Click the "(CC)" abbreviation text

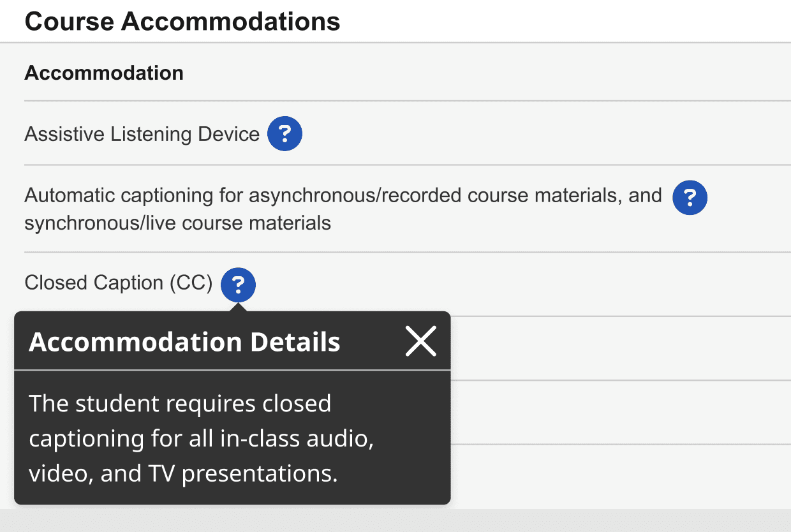[x=191, y=283]
